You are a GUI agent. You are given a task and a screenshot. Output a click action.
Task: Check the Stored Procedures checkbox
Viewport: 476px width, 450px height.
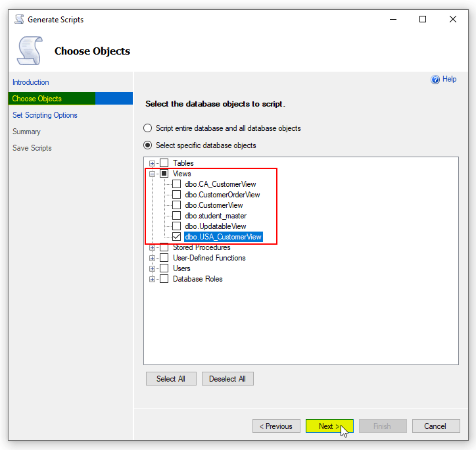click(x=164, y=247)
